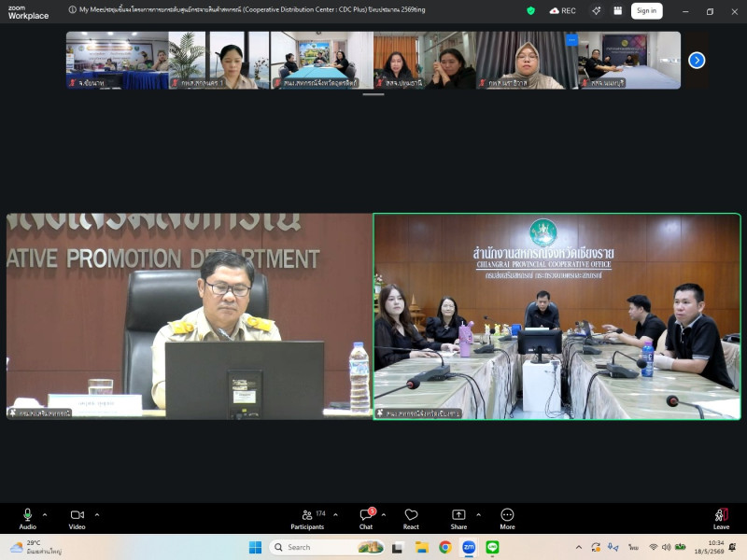Open the Chat panel with unread messages
The width and height of the screenshot is (747, 560).
coord(366,519)
